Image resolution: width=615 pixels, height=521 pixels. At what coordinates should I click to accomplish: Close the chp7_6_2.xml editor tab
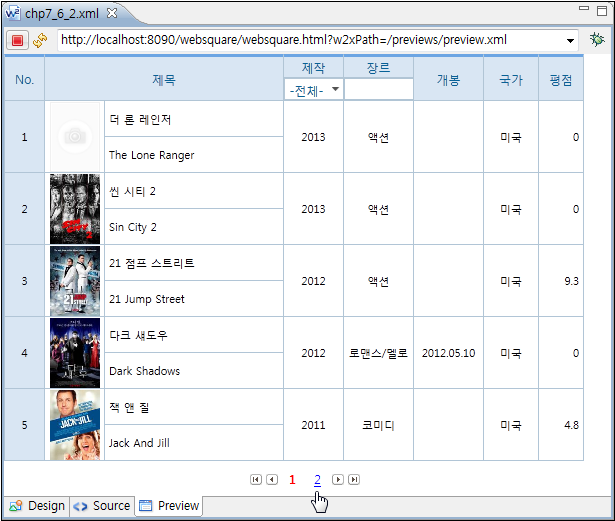tap(112, 13)
